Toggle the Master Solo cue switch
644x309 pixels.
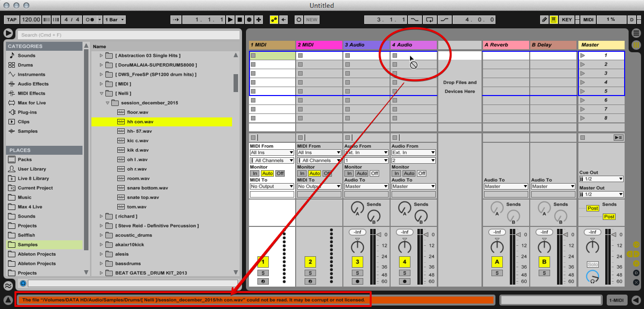592,265
